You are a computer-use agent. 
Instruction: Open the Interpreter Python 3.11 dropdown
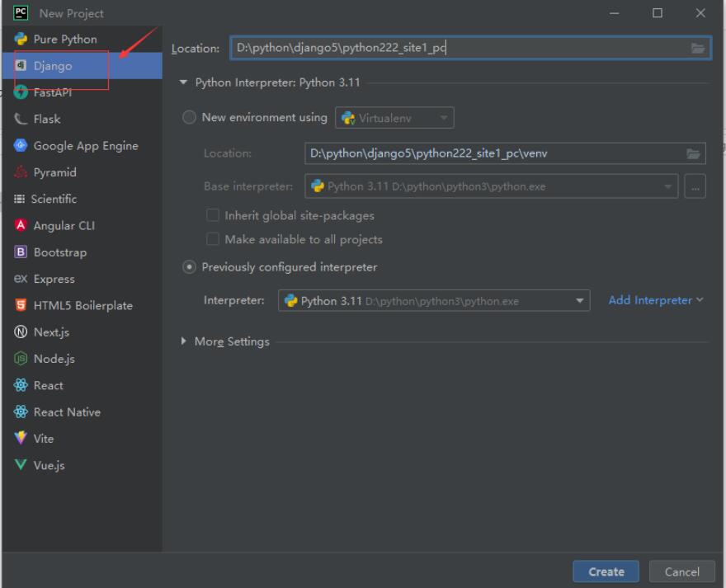[x=434, y=301]
